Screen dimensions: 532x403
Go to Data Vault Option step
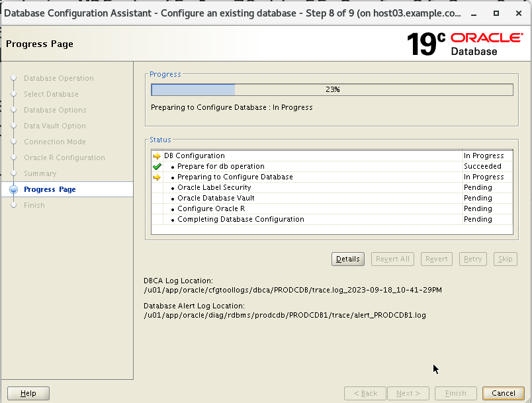(x=55, y=126)
